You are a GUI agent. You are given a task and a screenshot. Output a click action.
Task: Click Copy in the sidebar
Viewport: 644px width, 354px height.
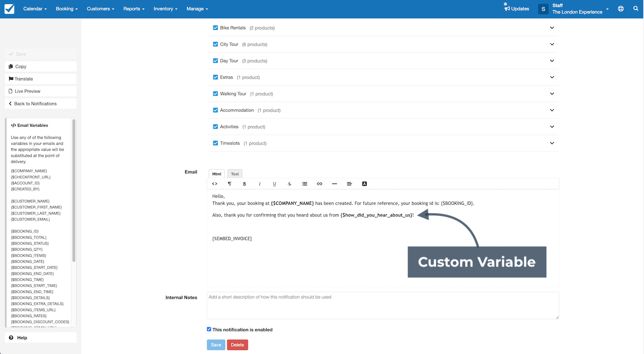[41, 66]
